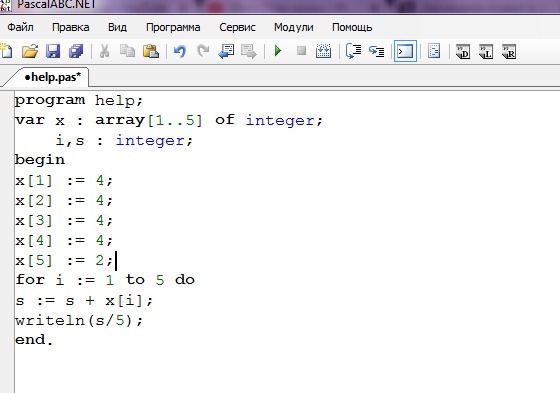Click the line 'x[2] := 4;'
560x393 pixels.
click(64, 200)
